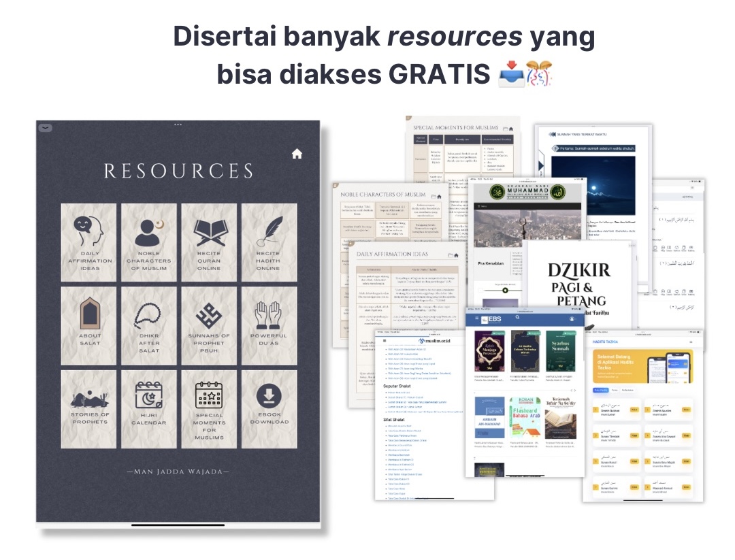Open the Daily Affirmation Ideas tile

[x=88, y=242]
